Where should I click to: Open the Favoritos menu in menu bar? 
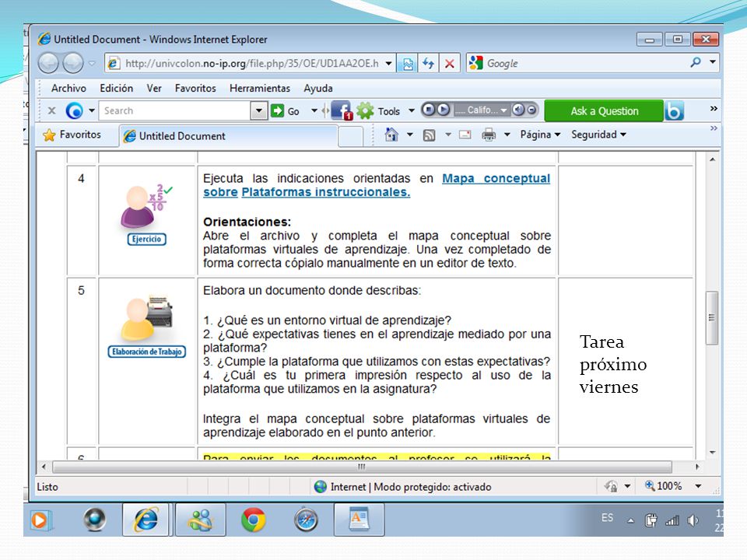pyautogui.click(x=195, y=88)
